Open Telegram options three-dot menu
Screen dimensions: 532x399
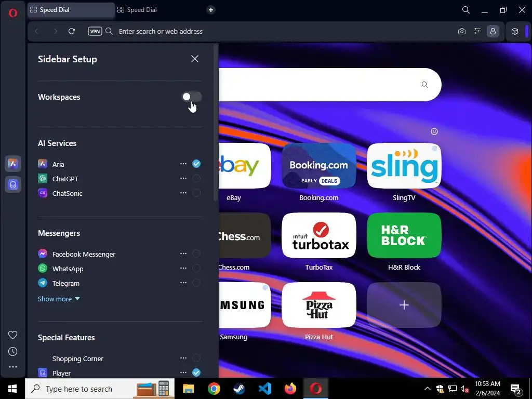tap(183, 283)
